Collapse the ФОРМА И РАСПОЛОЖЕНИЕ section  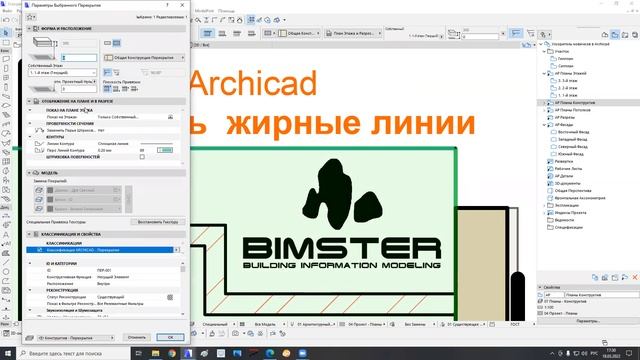pyautogui.click(x=29, y=29)
